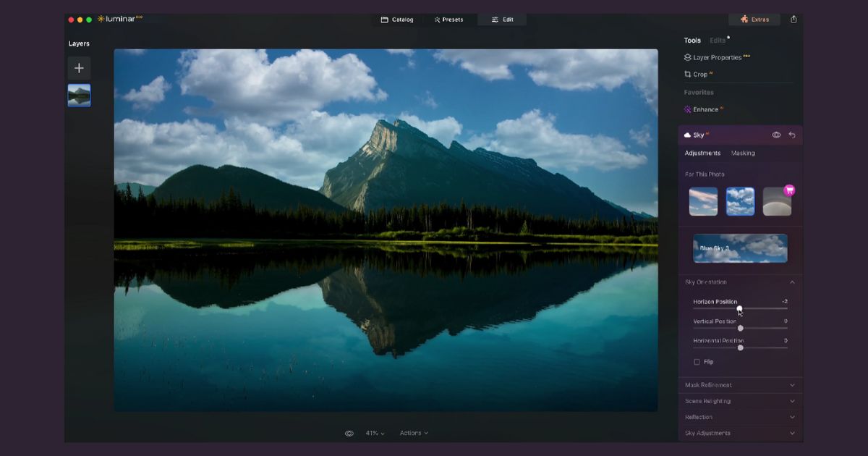
Task: Expand the Scene Relighting section
Action: [740, 401]
